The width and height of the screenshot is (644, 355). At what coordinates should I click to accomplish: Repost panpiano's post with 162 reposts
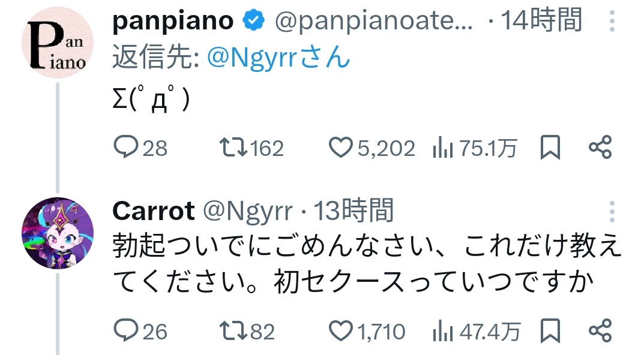tap(233, 148)
